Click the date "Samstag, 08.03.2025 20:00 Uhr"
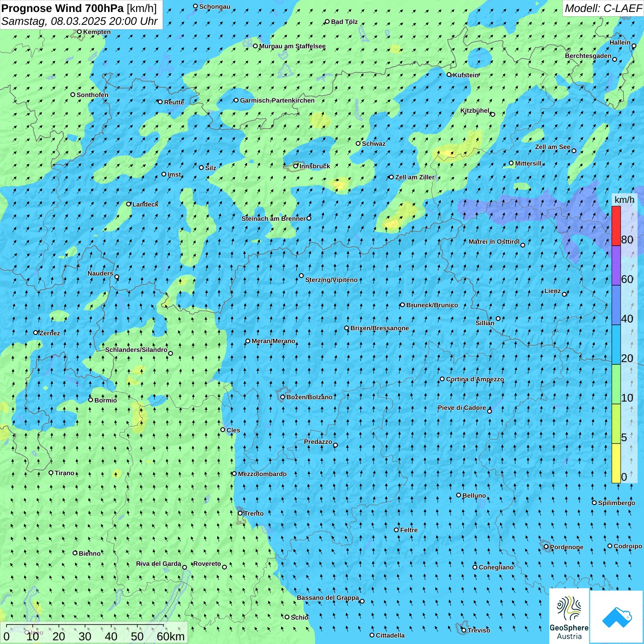The width and height of the screenshot is (644, 644). [80, 21]
